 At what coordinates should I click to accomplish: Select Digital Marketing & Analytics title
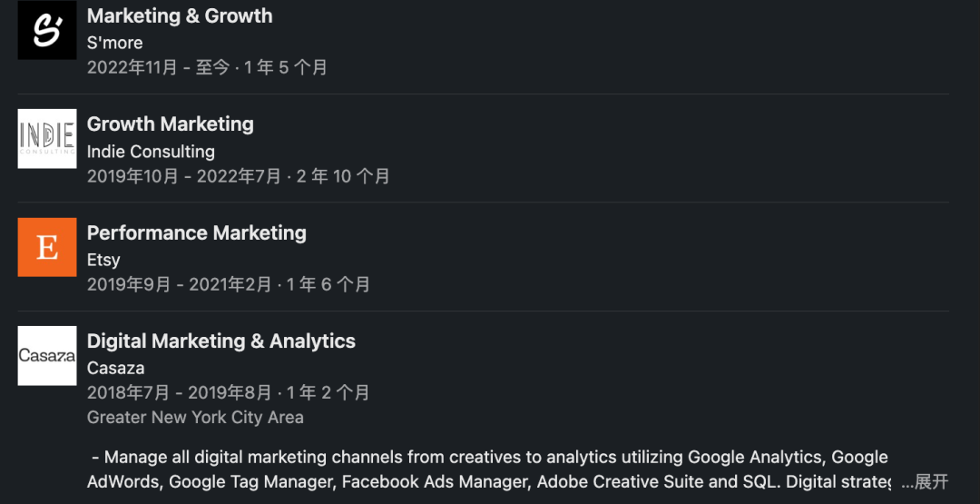pos(221,341)
